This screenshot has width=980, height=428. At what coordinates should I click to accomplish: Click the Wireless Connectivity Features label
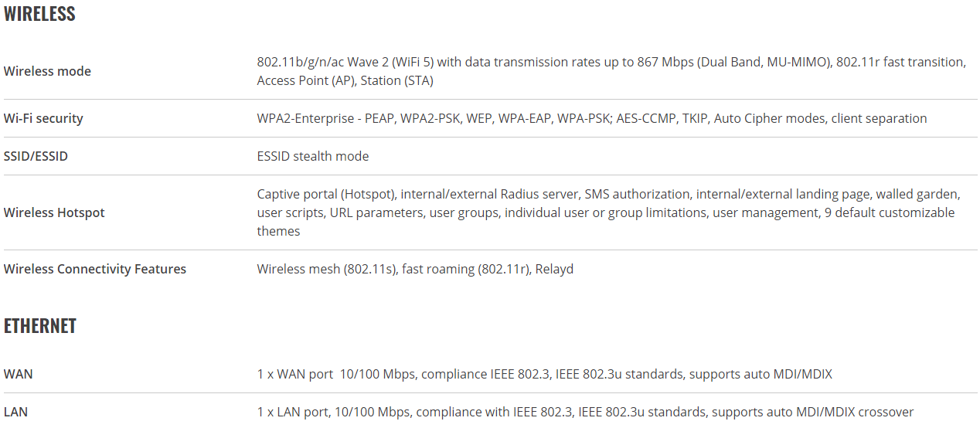95,269
